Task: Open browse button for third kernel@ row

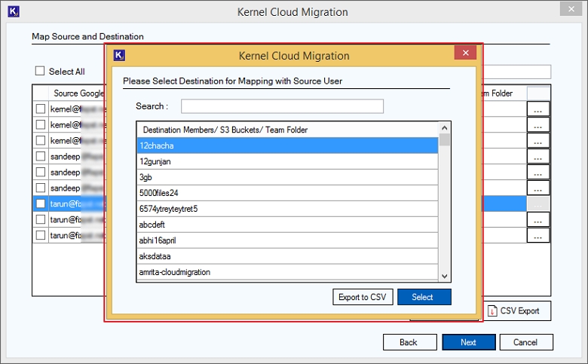Action: point(538,140)
